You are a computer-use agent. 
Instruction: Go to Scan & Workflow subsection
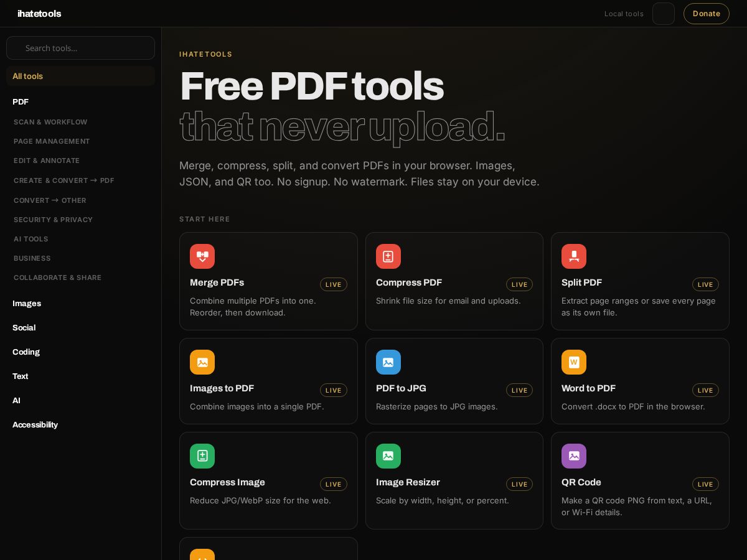tap(50, 122)
